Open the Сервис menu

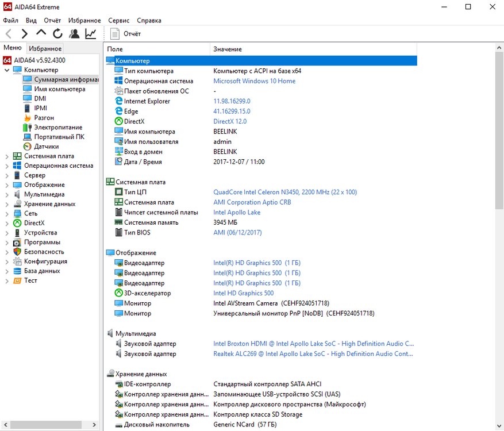(118, 20)
